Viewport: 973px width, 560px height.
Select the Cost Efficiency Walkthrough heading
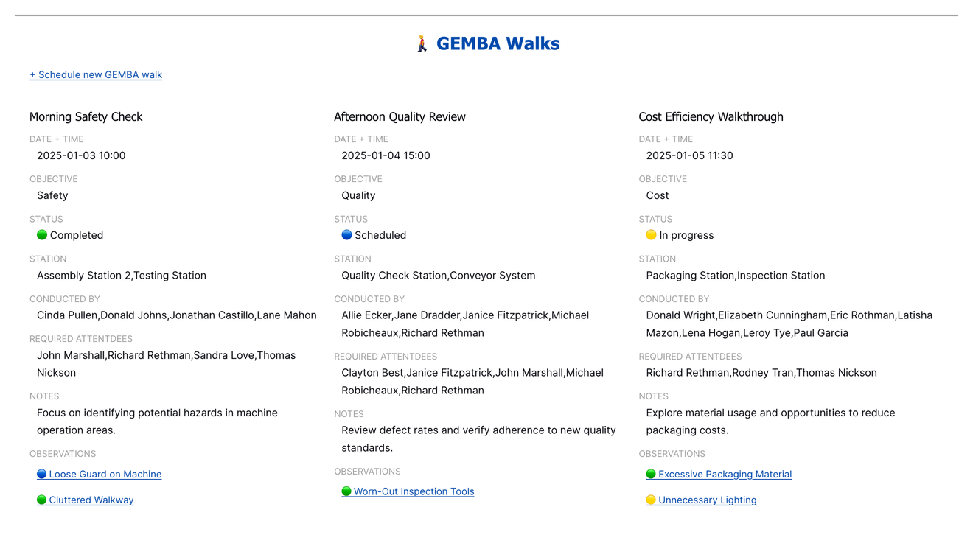tap(711, 116)
